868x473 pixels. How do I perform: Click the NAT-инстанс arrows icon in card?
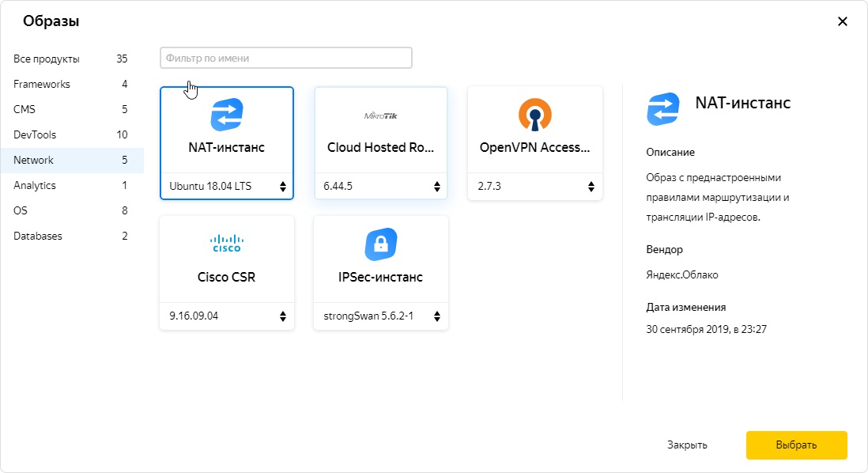click(x=227, y=115)
